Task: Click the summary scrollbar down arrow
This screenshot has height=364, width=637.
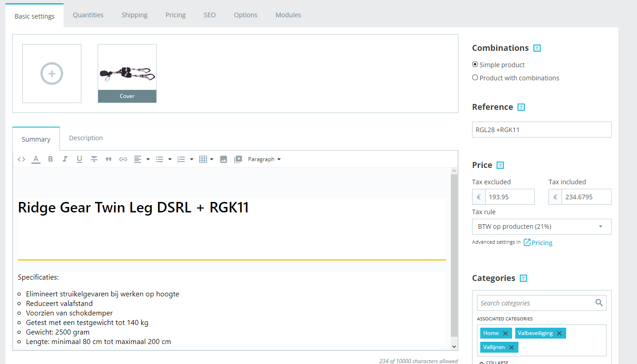Action: click(454, 346)
